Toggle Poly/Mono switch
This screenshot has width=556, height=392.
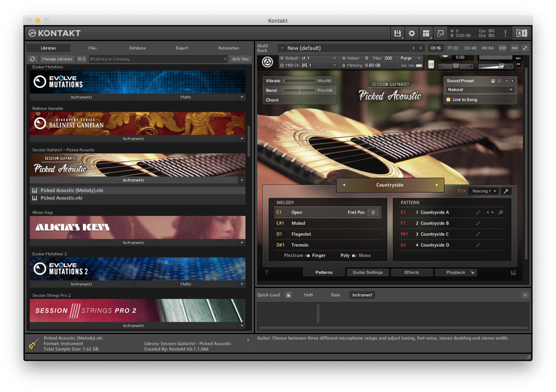(x=354, y=256)
